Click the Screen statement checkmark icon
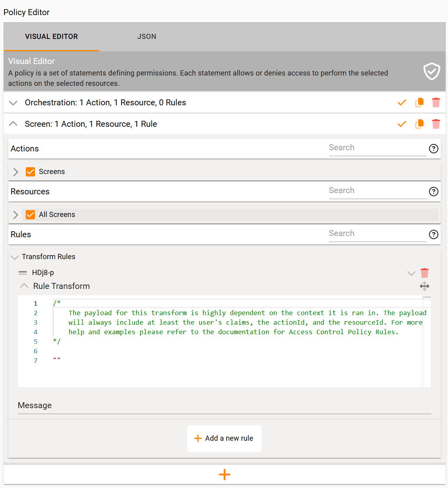The width and height of the screenshot is (448, 488). pyautogui.click(x=402, y=124)
